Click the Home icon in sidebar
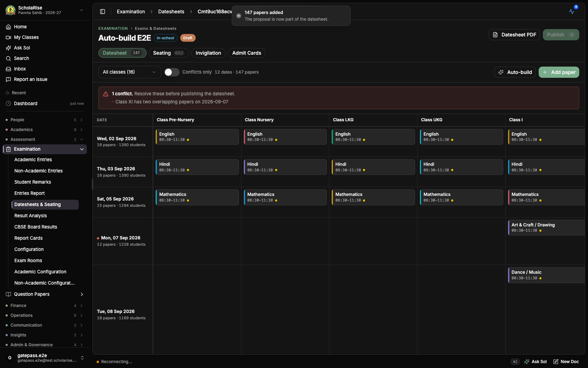 pyautogui.click(x=8, y=27)
